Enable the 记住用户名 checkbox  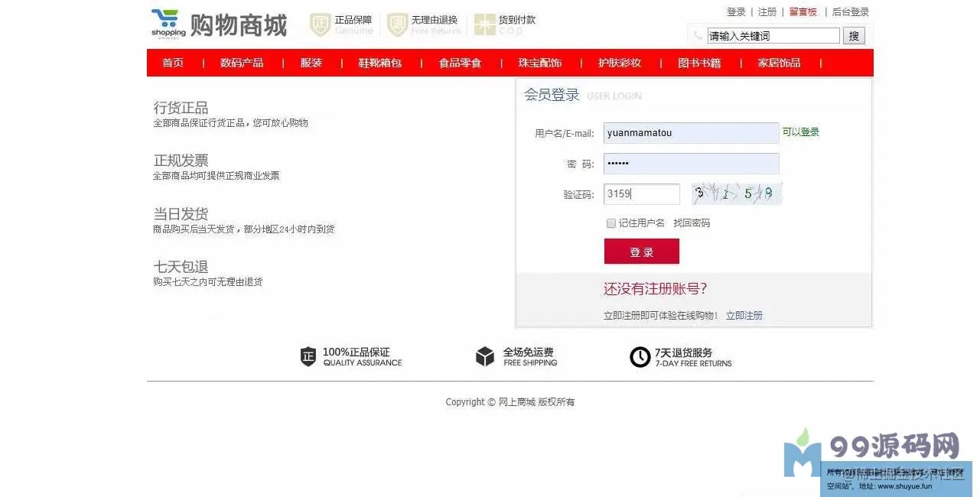click(x=610, y=223)
